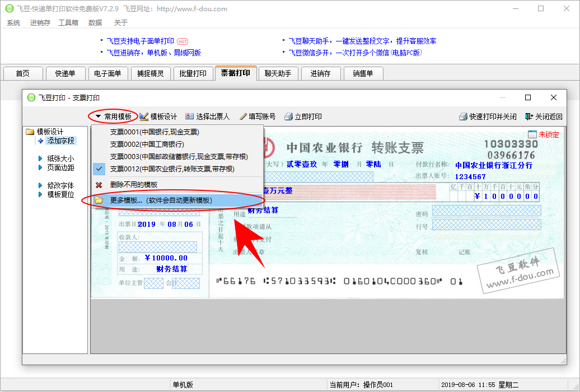Expand the 页面边距 option

coord(40,167)
